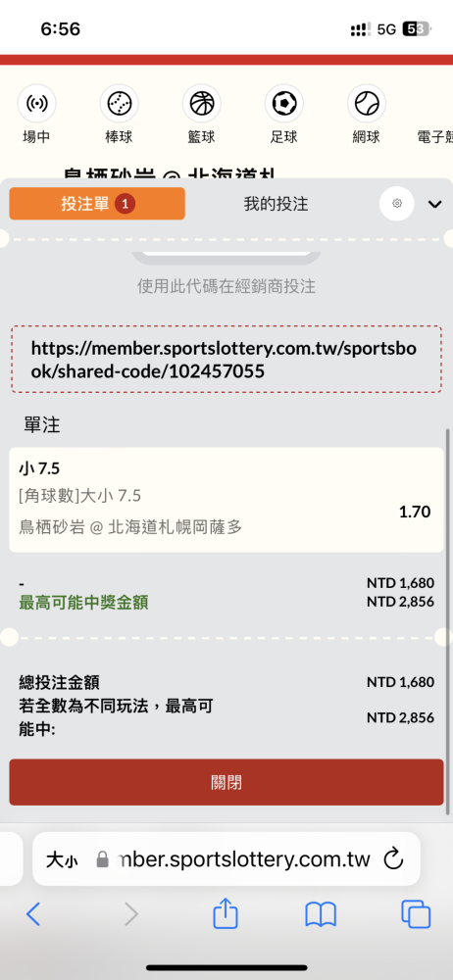The image size is (453, 980).
Task: Select the 網球 tennis icon
Action: (x=366, y=103)
